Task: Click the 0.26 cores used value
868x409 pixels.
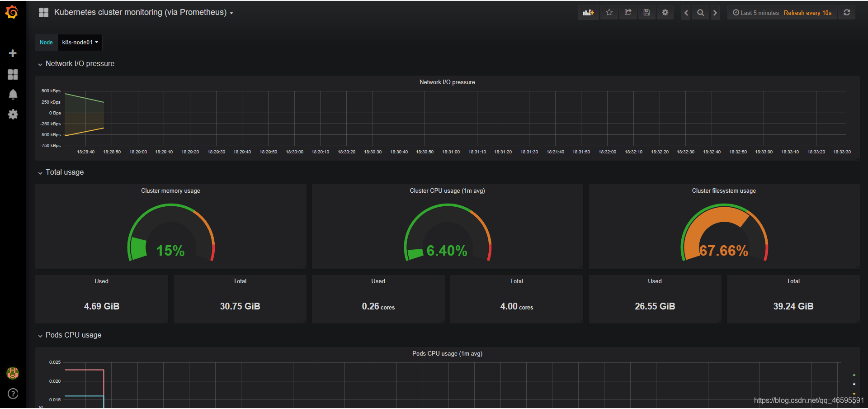Action: tap(378, 306)
